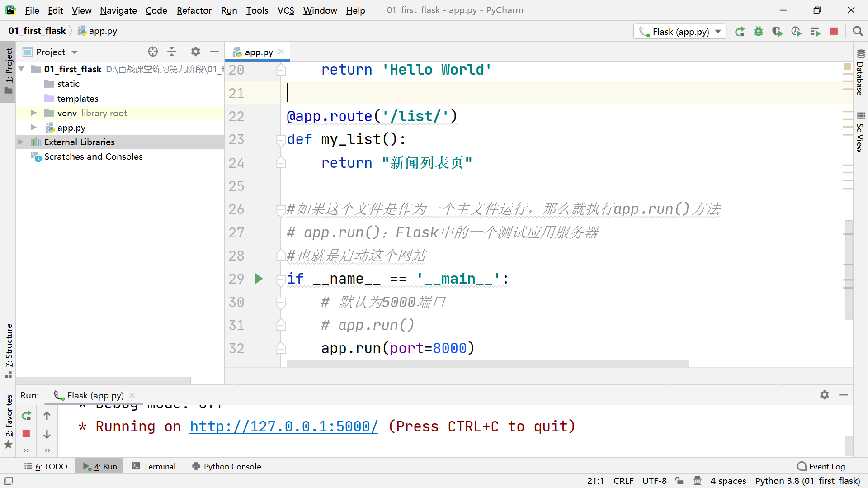Click the CRLF line separator status

point(623,481)
